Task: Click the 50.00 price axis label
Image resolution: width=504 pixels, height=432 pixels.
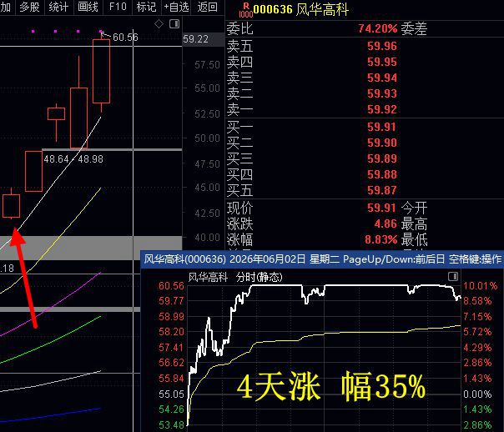Action: (x=207, y=138)
